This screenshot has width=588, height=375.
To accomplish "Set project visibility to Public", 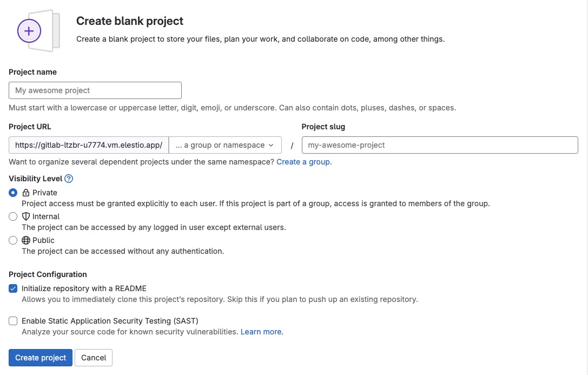I will pyautogui.click(x=13, y=240).
